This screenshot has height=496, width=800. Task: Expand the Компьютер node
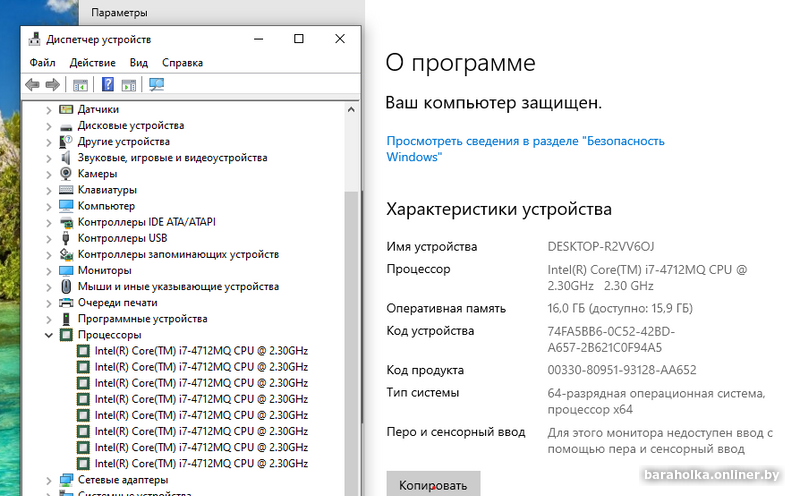pos(48,206)
